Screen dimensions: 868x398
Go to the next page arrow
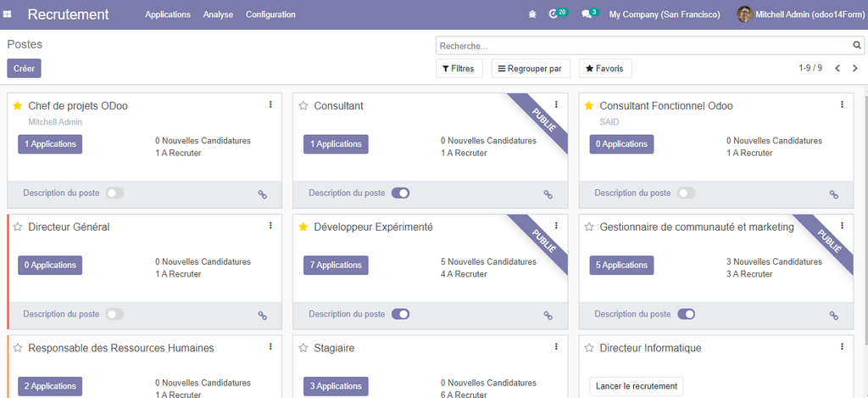[x=854, y=69]
